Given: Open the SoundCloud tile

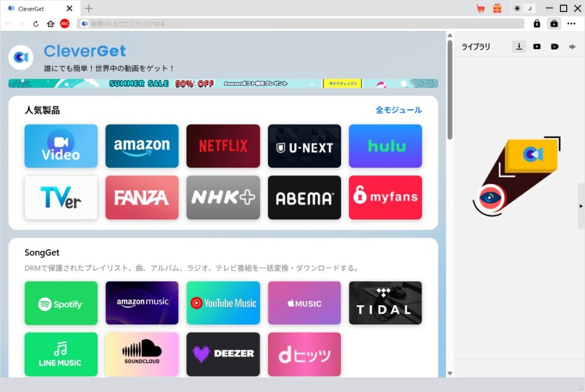Looking at the screenshot, I should point(142,354).
